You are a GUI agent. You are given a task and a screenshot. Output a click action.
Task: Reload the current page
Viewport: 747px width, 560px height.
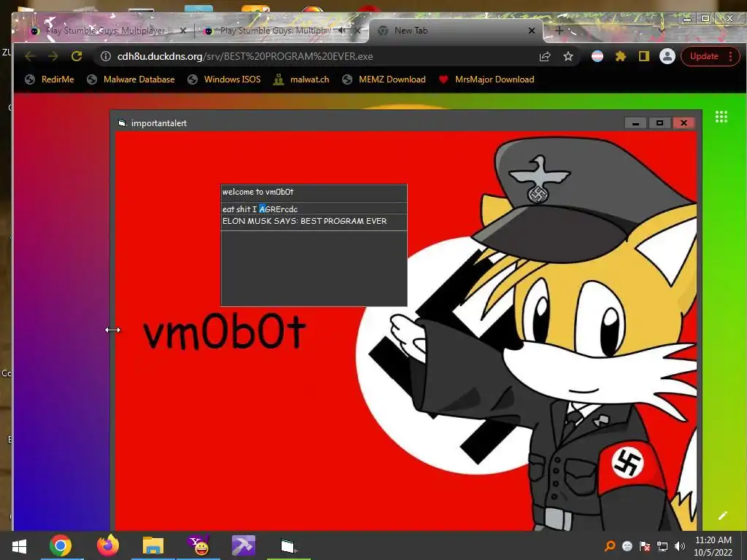pos(76,56)
